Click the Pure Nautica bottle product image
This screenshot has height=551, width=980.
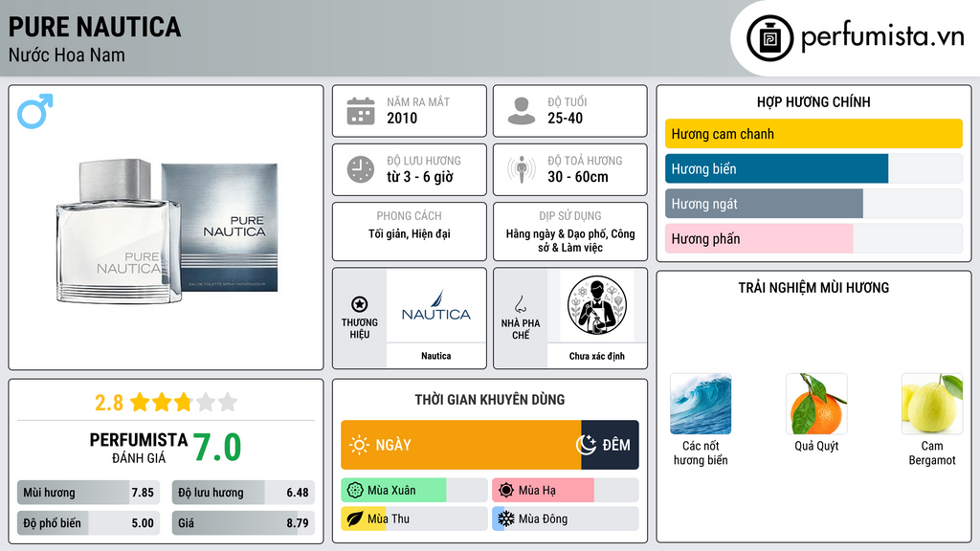pos(167,230)
